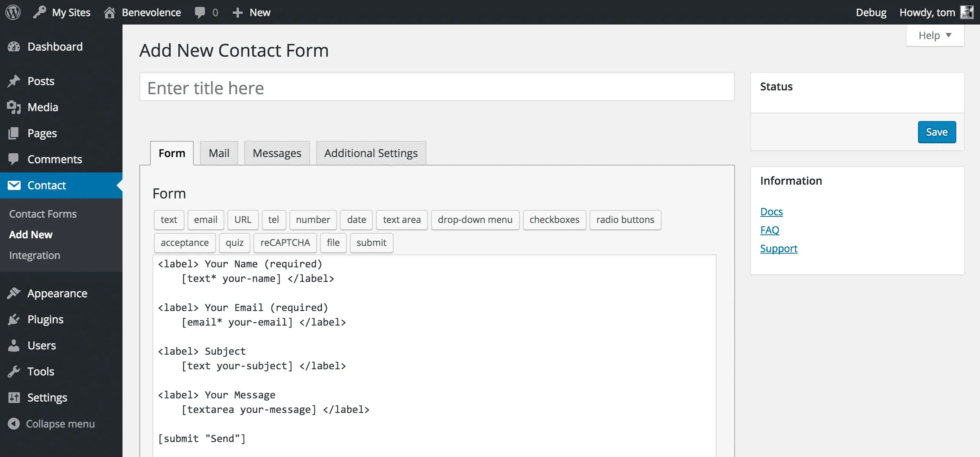This screenshot has height=457, width=980.
Task: Click the Posts pushpin icon
Action: 14,81
